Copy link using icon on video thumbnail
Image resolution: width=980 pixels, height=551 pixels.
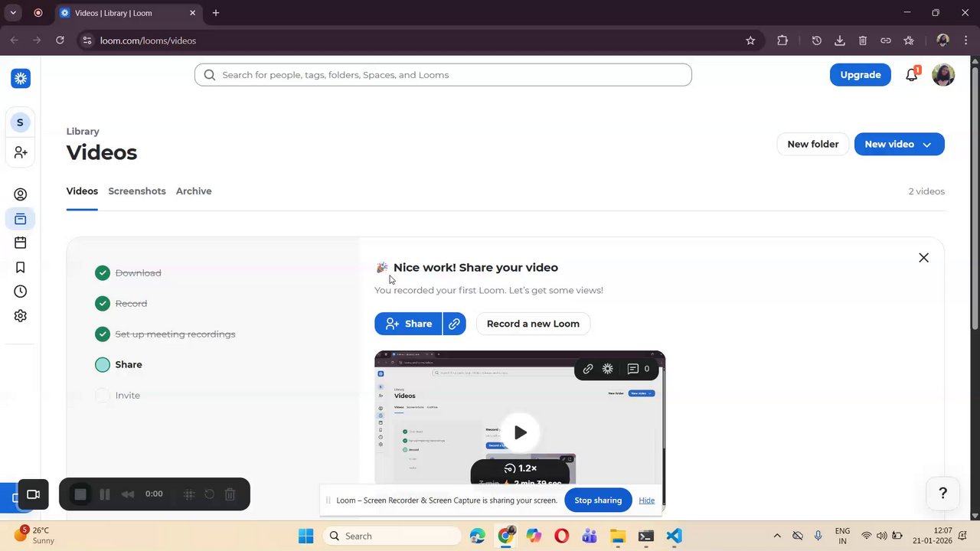tap(588, 369)
